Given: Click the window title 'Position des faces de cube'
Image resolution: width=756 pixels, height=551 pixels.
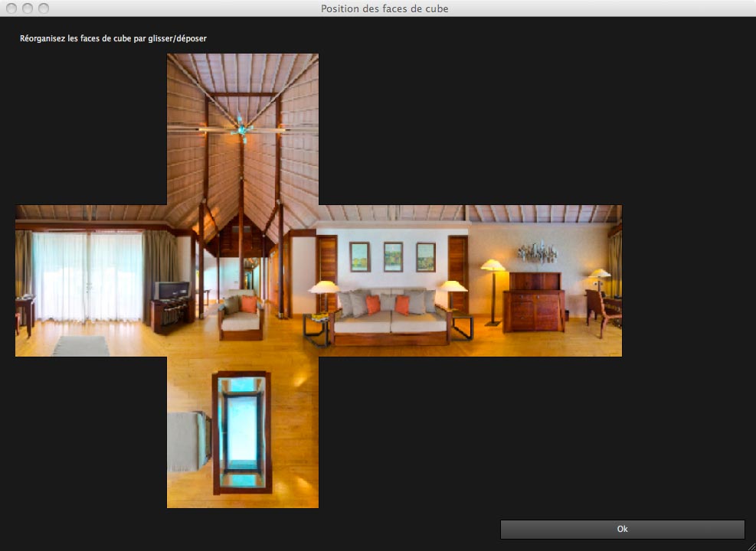Looking at the screenshot, I should point(385,8).
